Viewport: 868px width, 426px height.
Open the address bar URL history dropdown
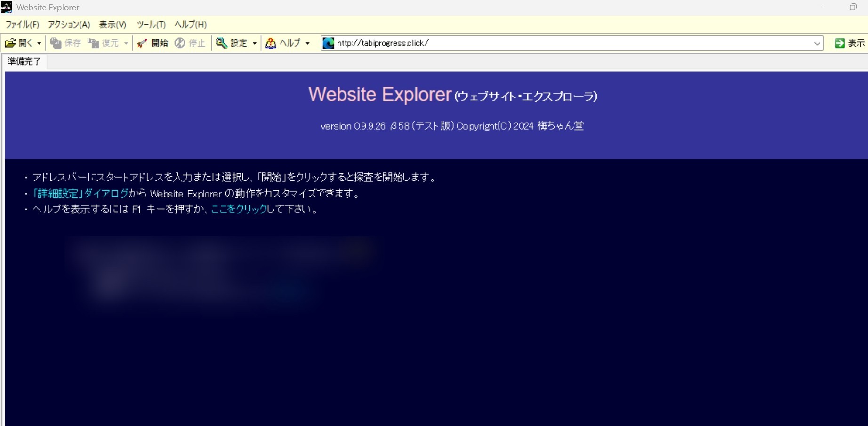coord(817,43)
